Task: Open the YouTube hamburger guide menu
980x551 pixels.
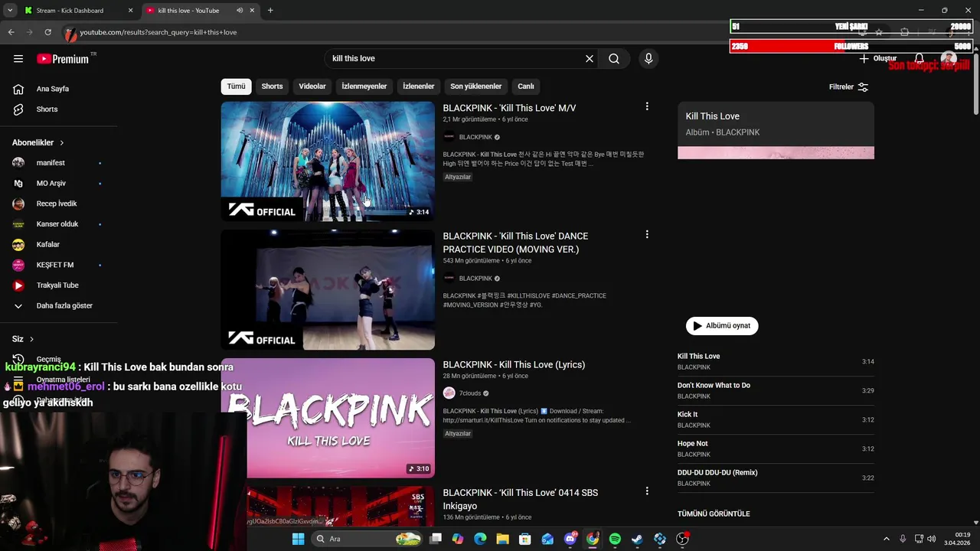Action: coord(18,59)
